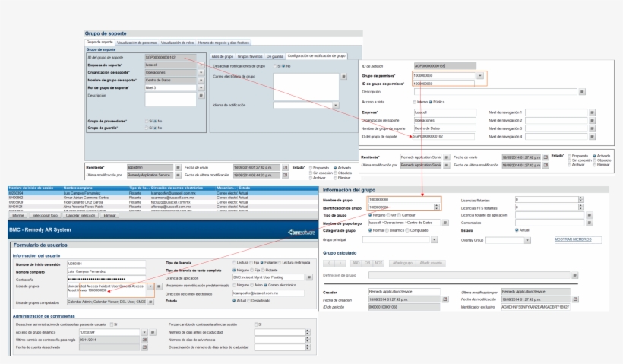
Task: Select Público radio for Acceso a vista
Action: (431, 101)
